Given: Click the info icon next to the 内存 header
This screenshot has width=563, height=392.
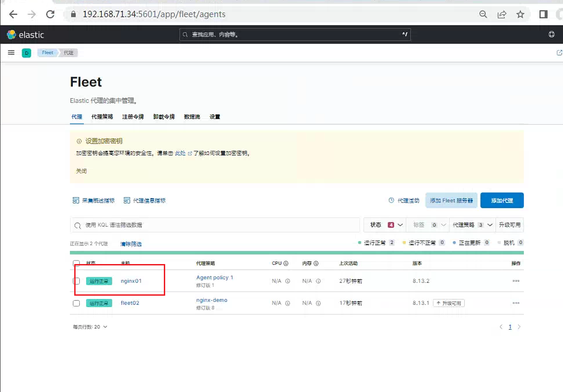Looking at the screenshot, I should pyautogui.click(x=316, y=263).
